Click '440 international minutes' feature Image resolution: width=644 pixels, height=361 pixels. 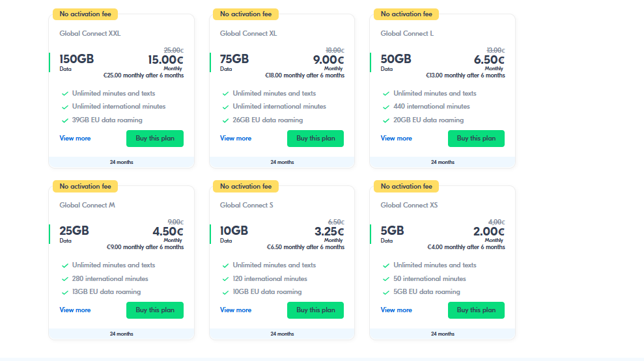coord(432,107)
